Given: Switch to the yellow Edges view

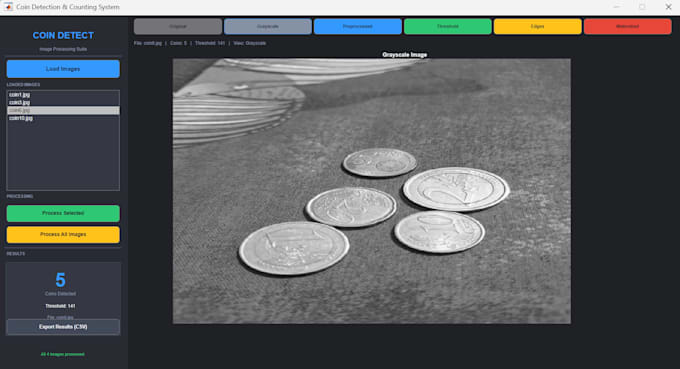Looking at the screenshot, I should tap(538, 26).
